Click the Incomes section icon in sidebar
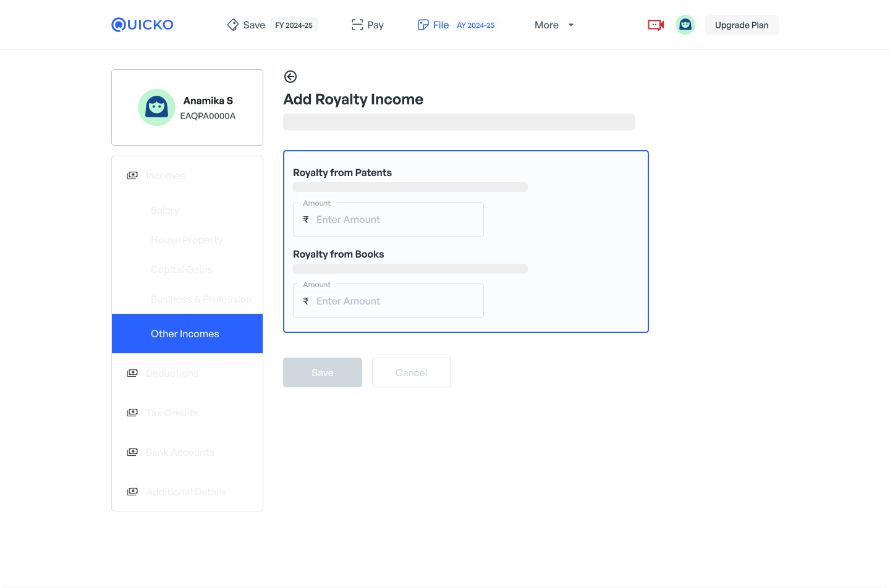 coord(132,176)
